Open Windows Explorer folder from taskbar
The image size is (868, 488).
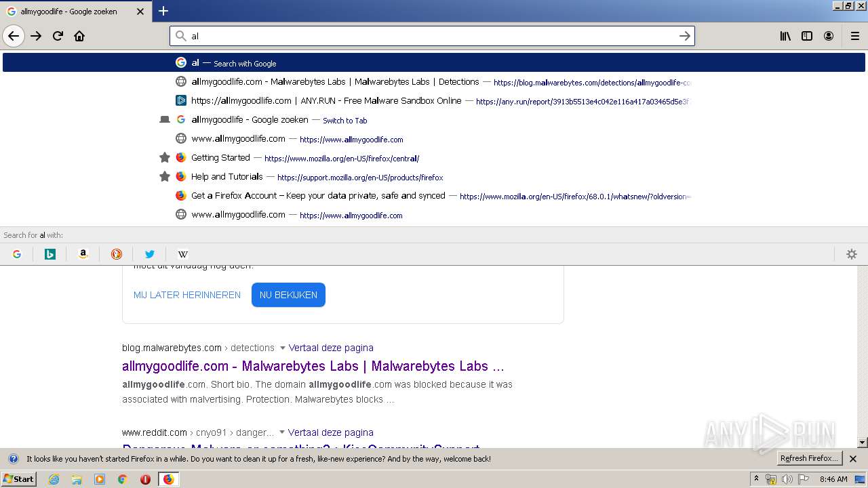(x=77, y=479)
